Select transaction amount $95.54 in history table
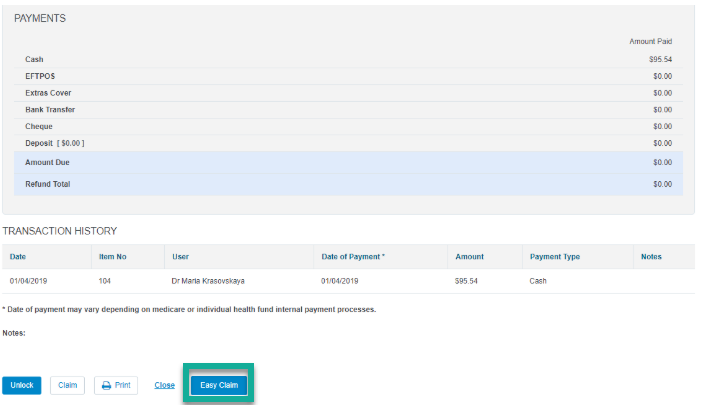 (466, 281)
